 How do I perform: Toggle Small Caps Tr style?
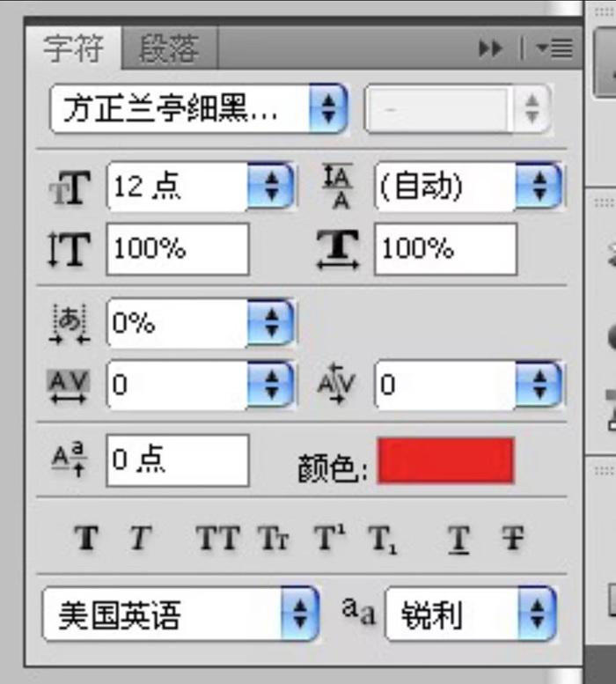(274, 537)
